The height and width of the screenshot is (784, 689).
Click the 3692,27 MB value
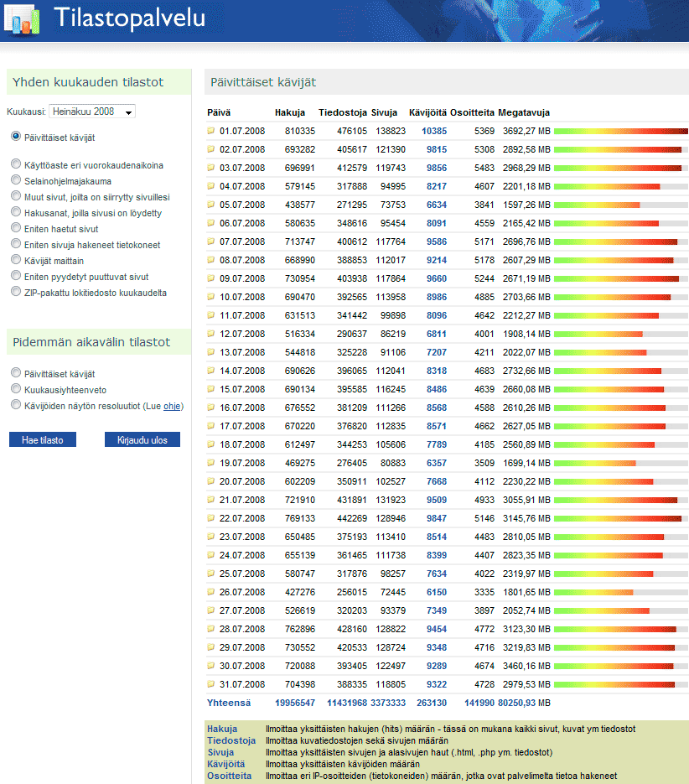click(526, 131)
